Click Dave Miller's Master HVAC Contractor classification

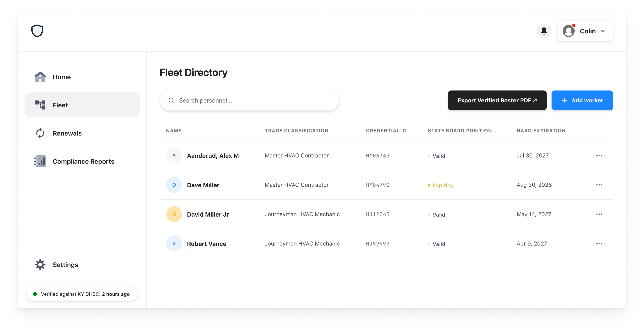[x=296, y=185]
